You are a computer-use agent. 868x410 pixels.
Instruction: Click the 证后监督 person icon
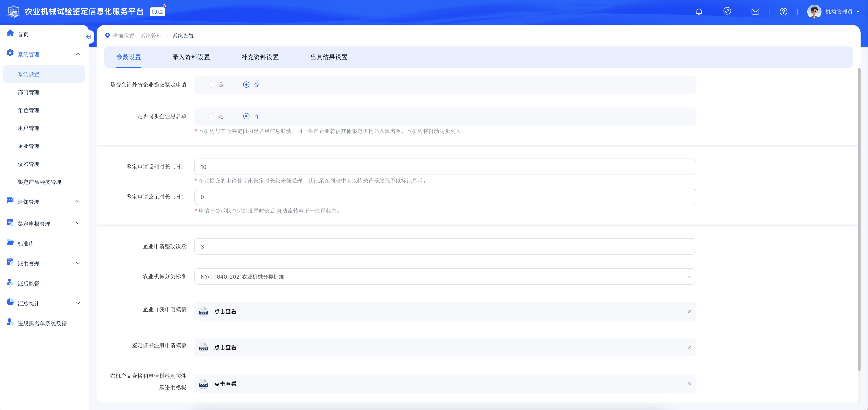pyautogui.click(x=10, y=283)
